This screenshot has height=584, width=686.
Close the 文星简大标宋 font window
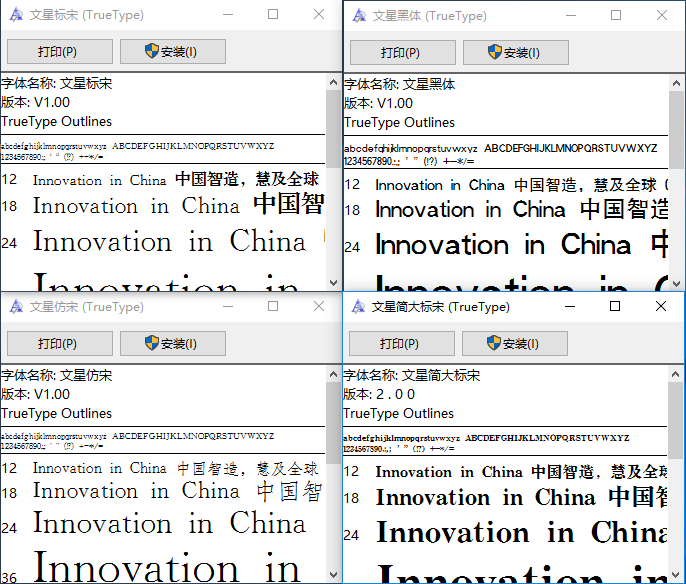pos(661,306)
